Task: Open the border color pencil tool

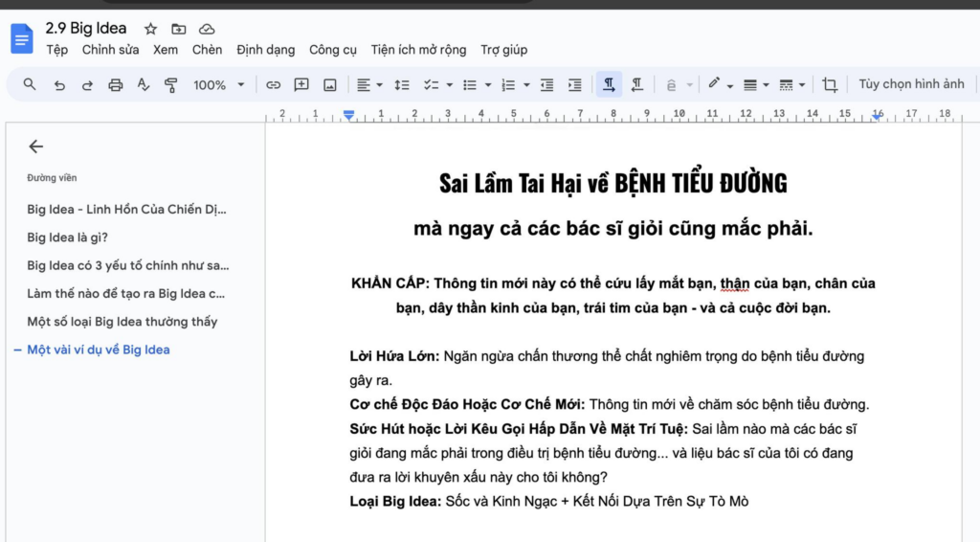Action: [x=714, y=83]
